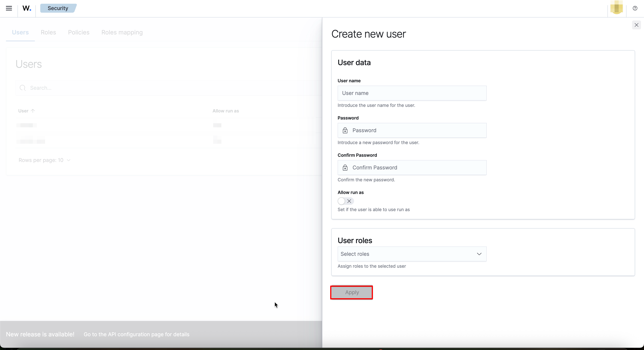Viewport: 644px width, 350px height.
Task: Click the Wazuh W. logo
Action: coord(26,8)
